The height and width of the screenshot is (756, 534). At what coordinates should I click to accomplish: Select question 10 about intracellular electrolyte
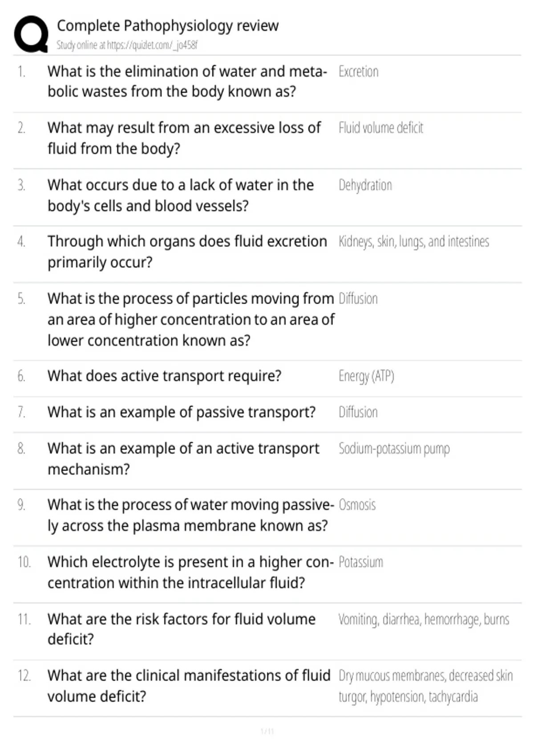[x=190, y=572]
